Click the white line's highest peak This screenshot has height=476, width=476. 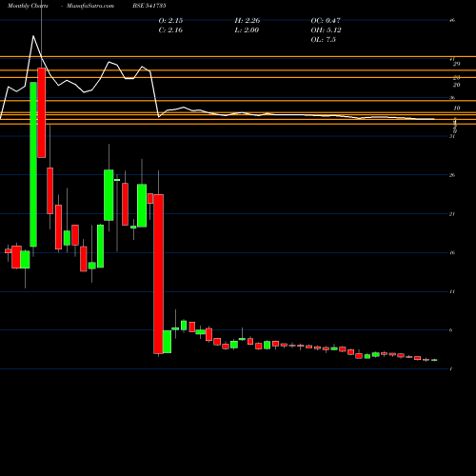tap(33, 36)
